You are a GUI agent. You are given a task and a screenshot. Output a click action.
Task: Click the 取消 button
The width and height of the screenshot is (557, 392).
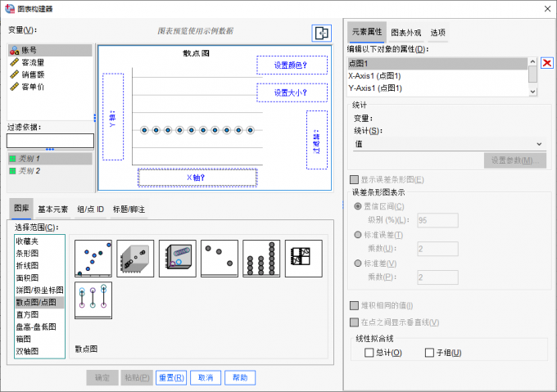click(206, 378)
